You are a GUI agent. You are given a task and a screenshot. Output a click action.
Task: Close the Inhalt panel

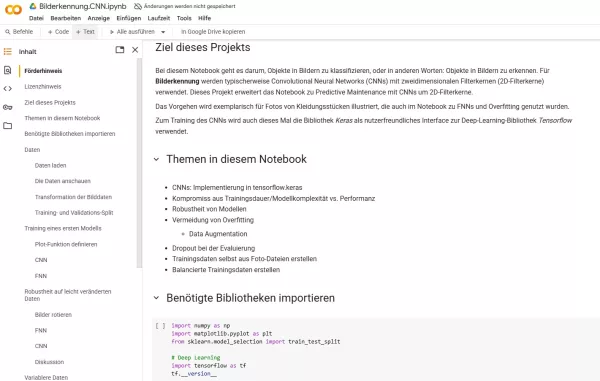click(135, 50)
